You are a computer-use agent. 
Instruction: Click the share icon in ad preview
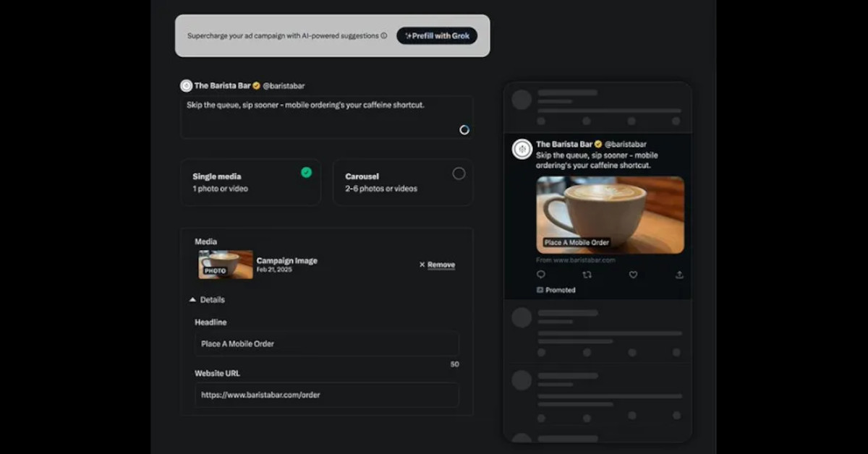coord(679,275)
